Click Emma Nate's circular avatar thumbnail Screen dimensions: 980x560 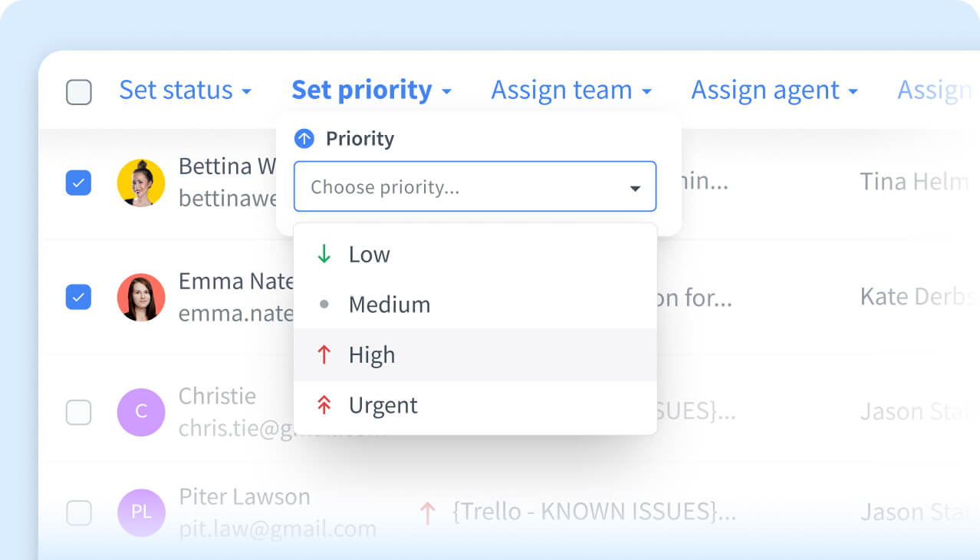coord(141,297)
